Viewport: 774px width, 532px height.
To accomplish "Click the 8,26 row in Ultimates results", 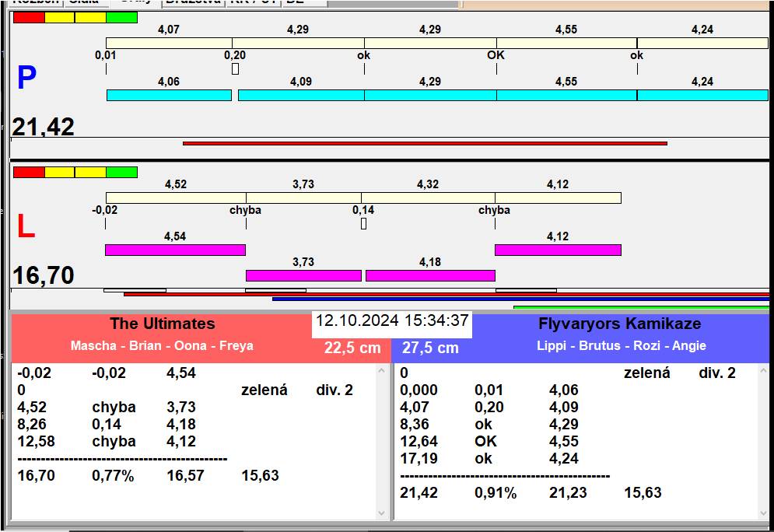I will click(x=107, y=424).
